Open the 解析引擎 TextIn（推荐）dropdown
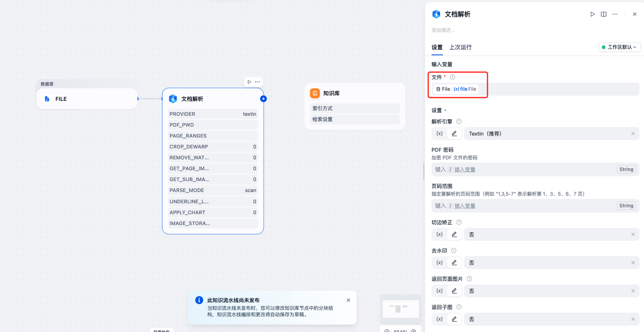This screenshot has height=332, width=644. point(552,134)
